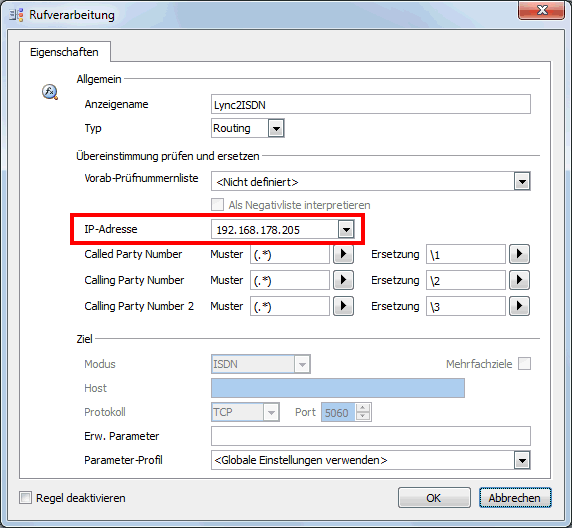Viewport: 572px width, 528px height.
Task: Focus the Anzeigename text field
Action: coord(371,105)
